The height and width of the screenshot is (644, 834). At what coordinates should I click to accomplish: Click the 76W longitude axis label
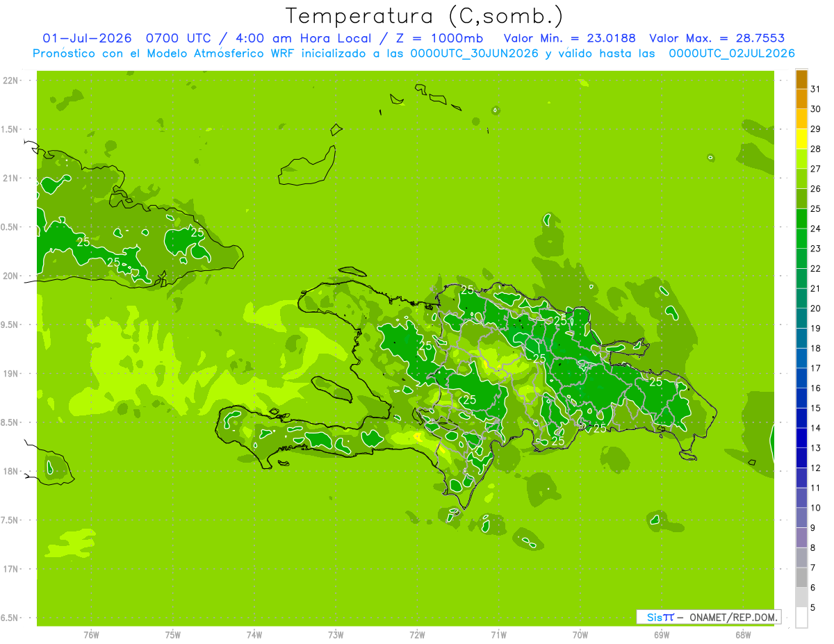[x=91, y=634]
